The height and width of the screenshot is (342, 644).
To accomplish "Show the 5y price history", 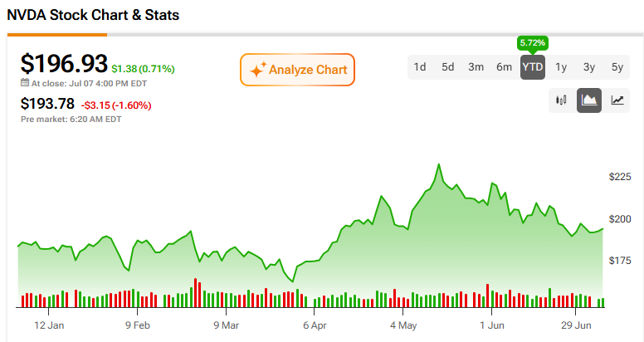I will tap(617, 67).
